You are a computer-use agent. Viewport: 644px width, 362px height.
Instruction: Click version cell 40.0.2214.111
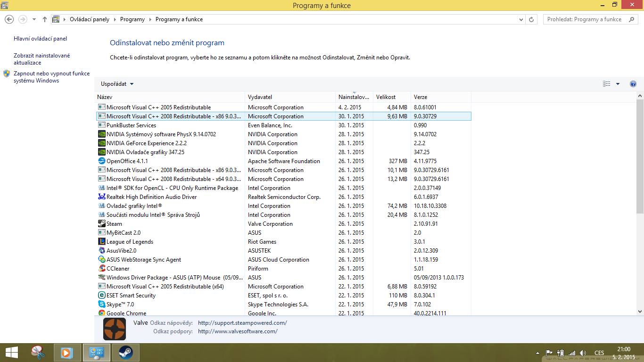click(x=430, y=313)
